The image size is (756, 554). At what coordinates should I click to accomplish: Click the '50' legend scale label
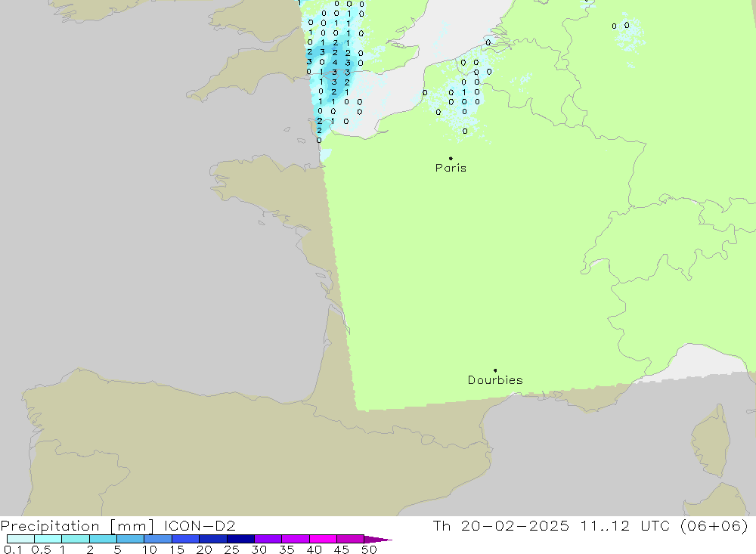pyautogui.click(x=369, y=549)
